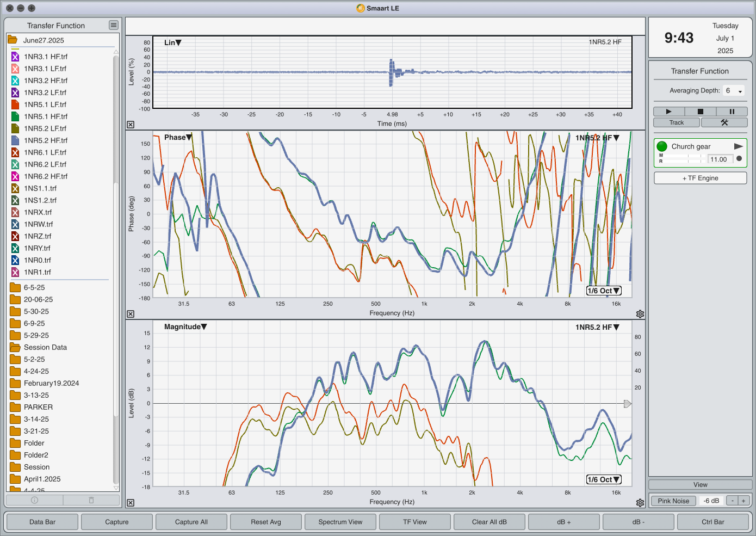Toggle the 1NR3.2 HF.trf trace icon
756x536 pixels.
point(15,81)
